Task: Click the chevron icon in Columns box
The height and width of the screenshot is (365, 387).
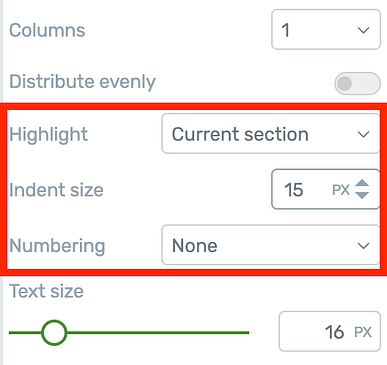Action: point(363,30)
